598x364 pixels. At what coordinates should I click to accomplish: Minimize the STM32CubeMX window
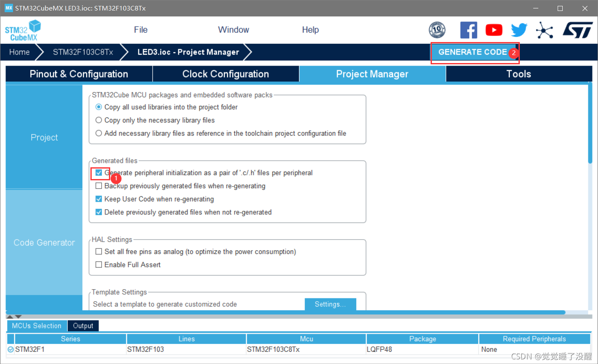point(535,8)
